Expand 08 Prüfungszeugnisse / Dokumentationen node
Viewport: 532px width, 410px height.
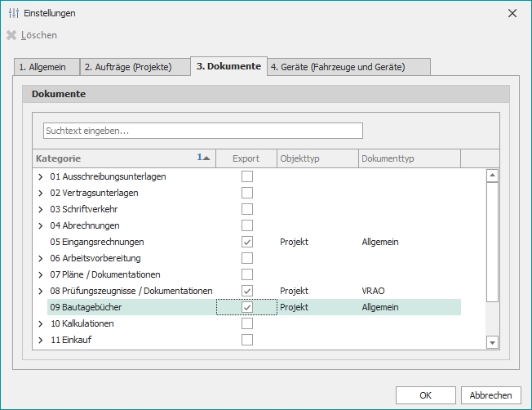coord(41,291)
